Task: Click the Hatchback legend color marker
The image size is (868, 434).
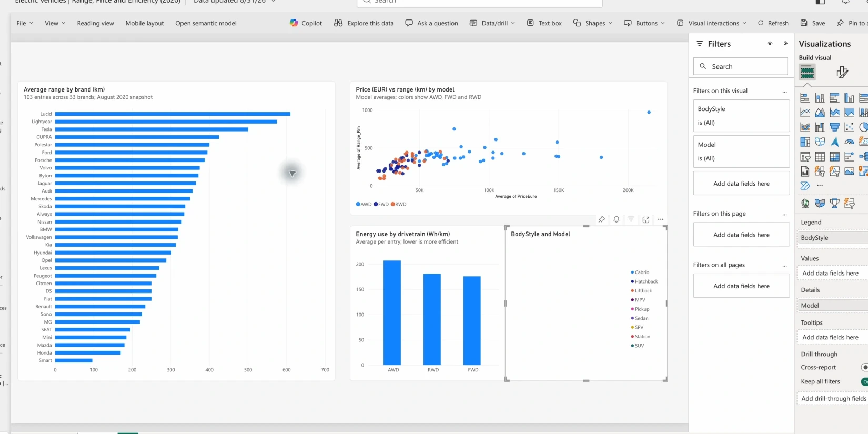Action: pos(632,281)
